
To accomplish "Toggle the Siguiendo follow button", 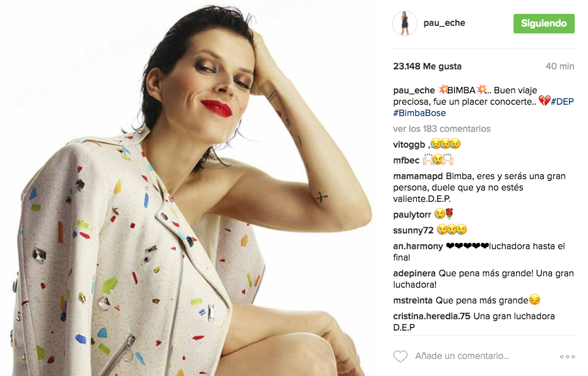I will click(x=544, y=23).
